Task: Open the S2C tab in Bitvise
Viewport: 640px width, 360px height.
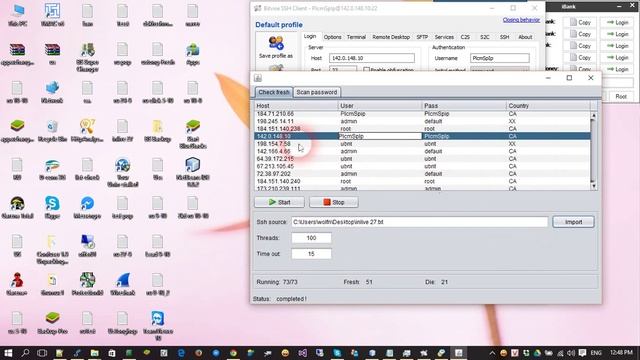Action: click(x=484, y=37)
